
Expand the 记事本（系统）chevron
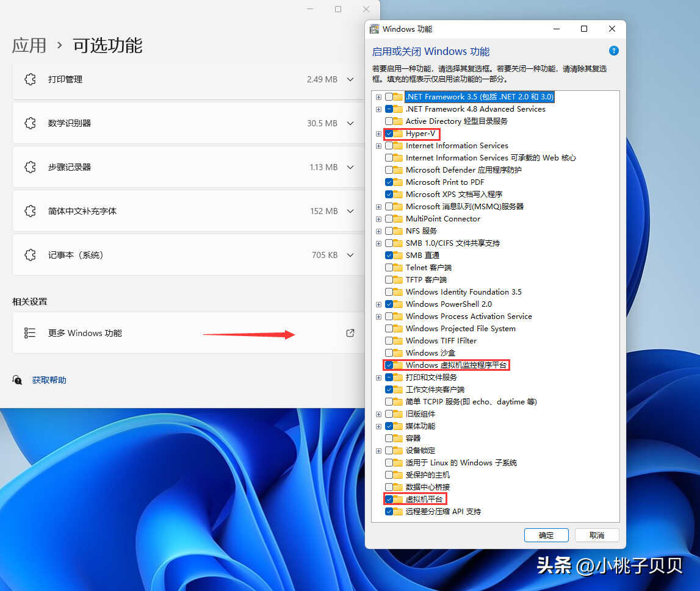[x=350, y=255]
